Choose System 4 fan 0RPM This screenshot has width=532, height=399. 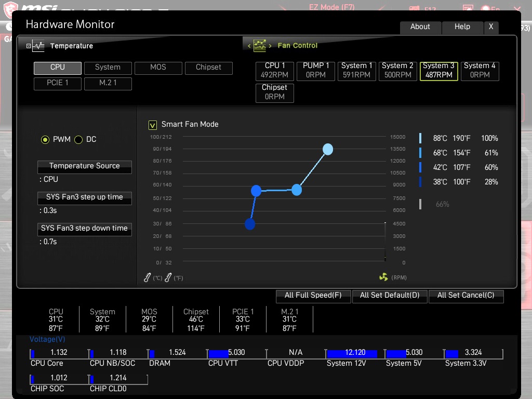coord(480,71)
